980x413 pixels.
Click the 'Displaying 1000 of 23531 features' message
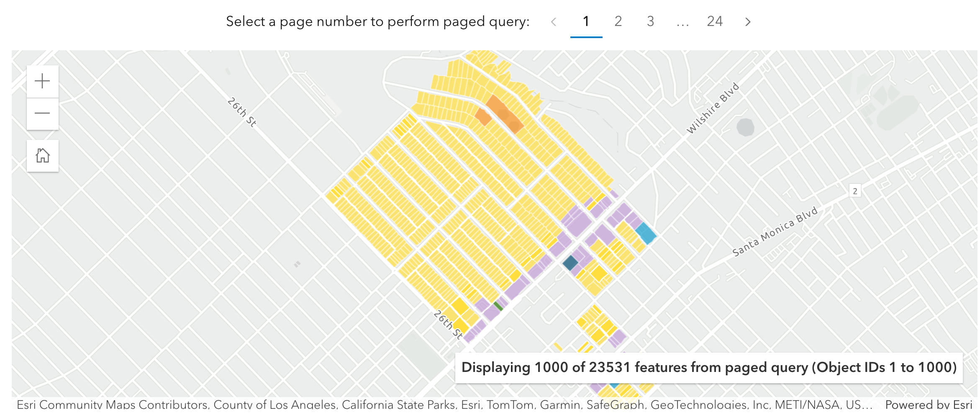tap(709, 367)
